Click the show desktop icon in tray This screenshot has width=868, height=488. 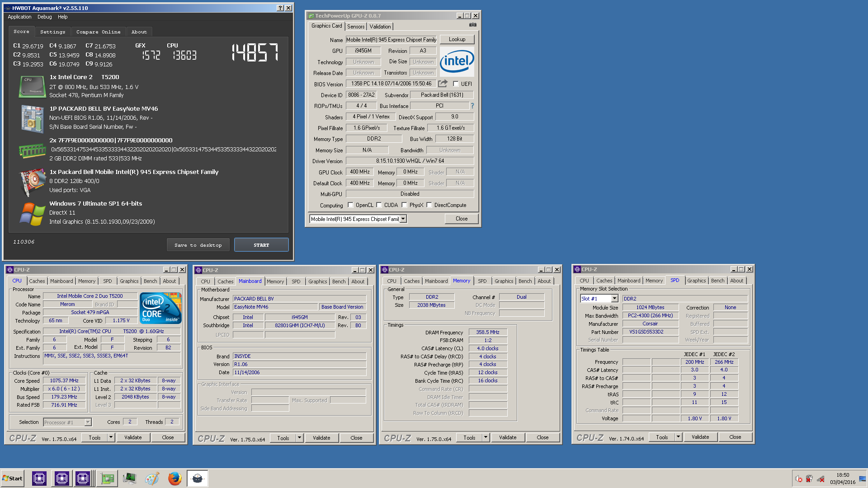[863, 479]
